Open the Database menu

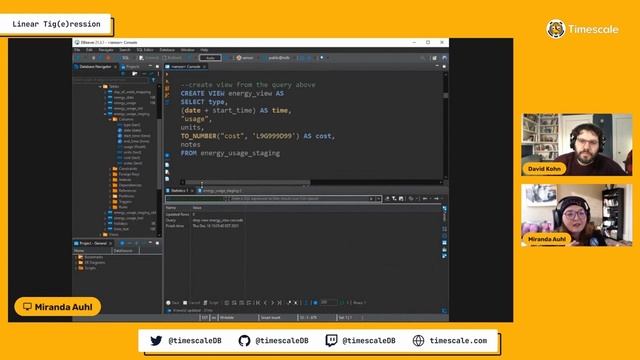[x=167, y=50]
